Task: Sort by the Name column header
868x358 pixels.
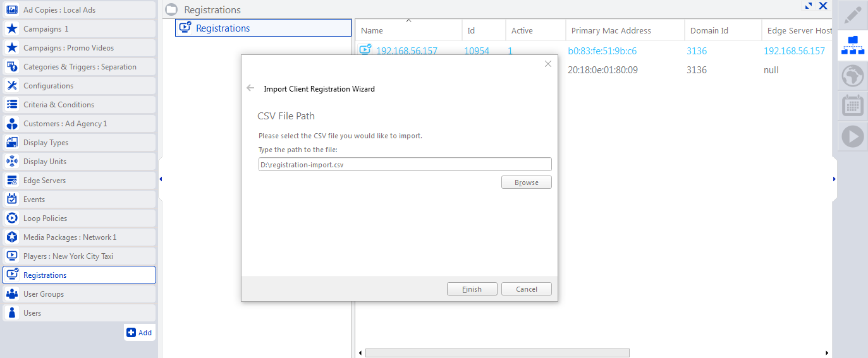Action: 372,30
